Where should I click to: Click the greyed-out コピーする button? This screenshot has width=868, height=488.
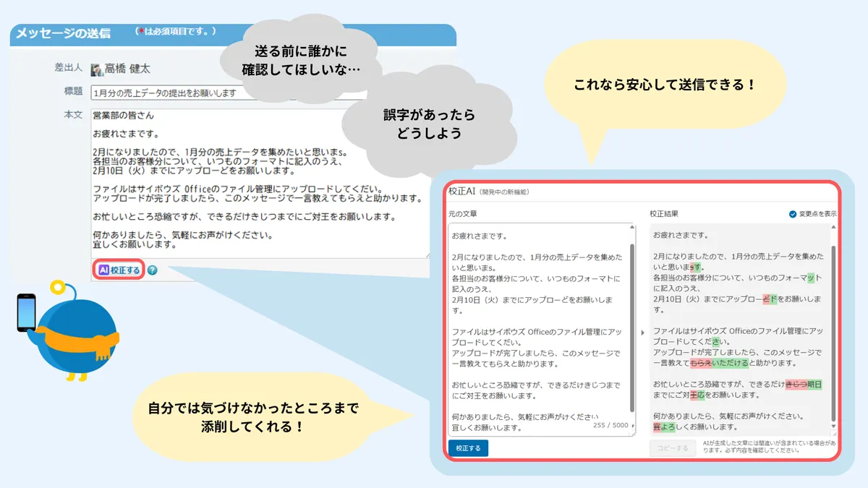click(x=673, y=448)
